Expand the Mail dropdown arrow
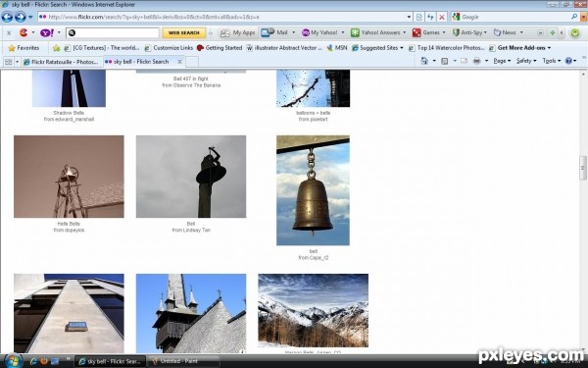This screenshot has width=588, height=368. [x=294, y=32]
